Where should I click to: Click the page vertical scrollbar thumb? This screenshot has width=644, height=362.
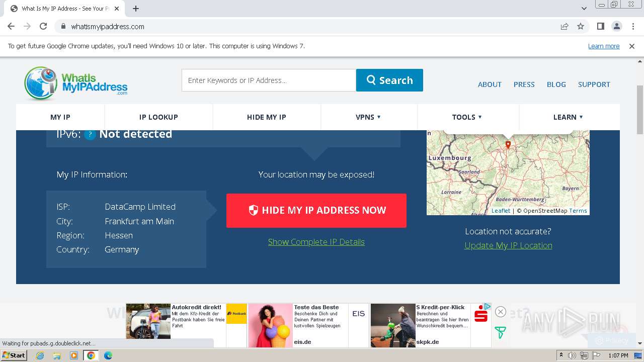click(639, 109)
